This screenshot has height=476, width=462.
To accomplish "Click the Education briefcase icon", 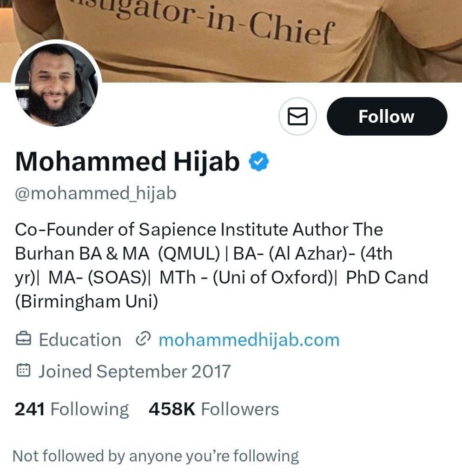I will [x=23, y=339].
